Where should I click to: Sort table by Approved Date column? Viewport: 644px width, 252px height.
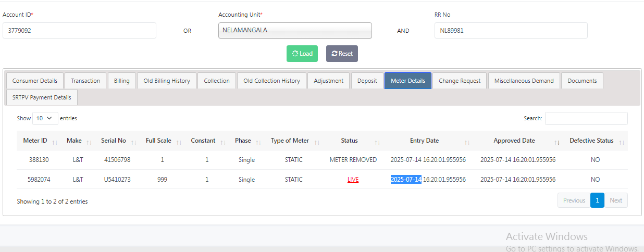pyautogui.click(x=514, y=141)
